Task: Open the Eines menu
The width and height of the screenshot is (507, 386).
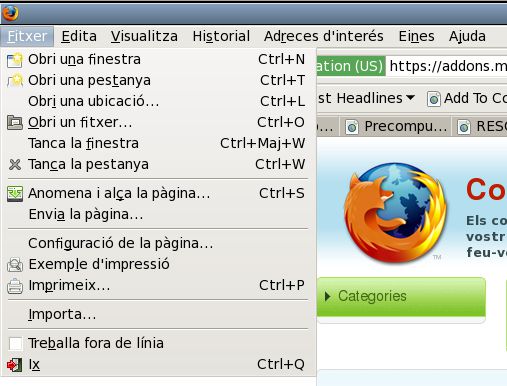Action: tap(416, 36)
